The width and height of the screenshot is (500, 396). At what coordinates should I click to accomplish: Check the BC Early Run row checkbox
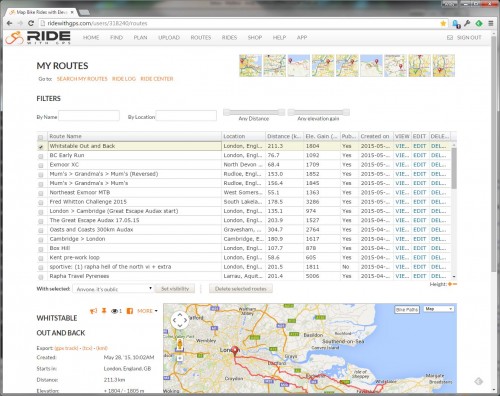click(41, 156)
